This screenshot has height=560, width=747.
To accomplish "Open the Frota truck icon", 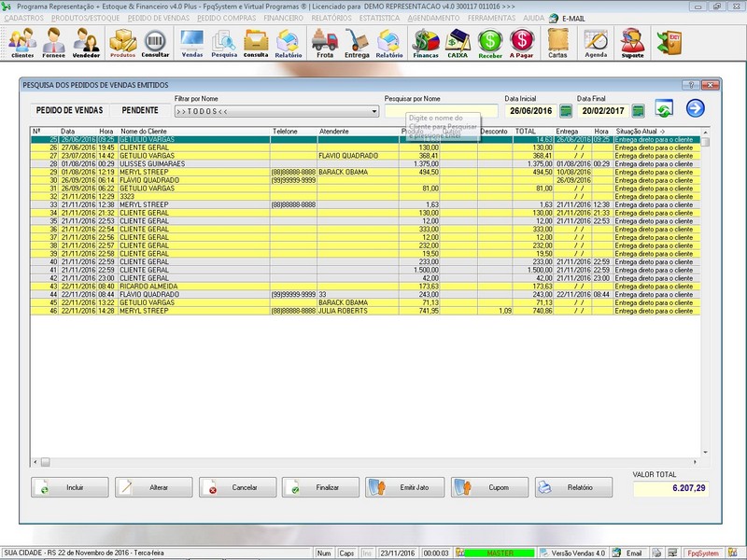I will [324, 42].
